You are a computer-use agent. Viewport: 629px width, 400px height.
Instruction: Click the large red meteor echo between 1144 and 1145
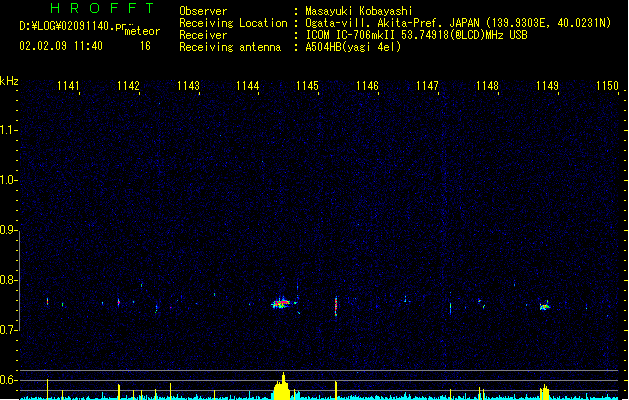(x=281, y=303)
